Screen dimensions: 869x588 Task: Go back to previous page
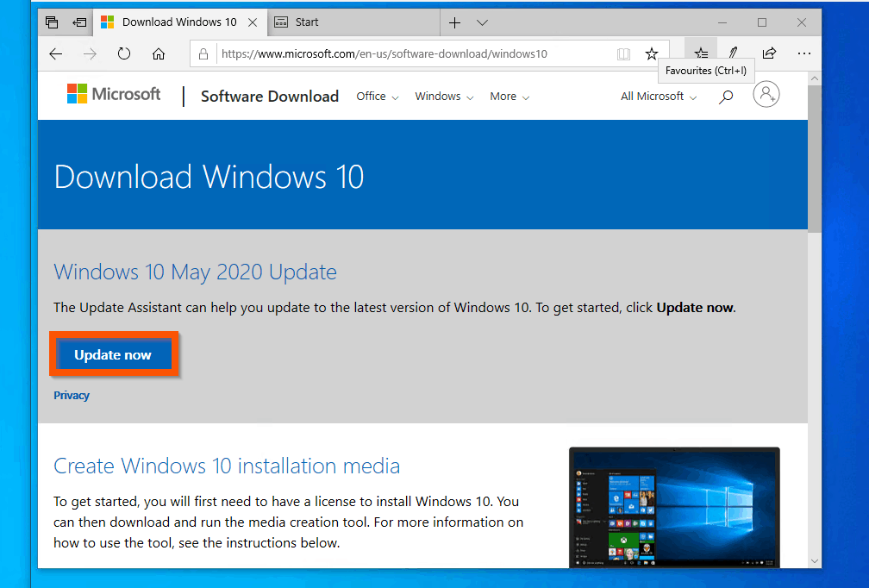tap(56, 53)
